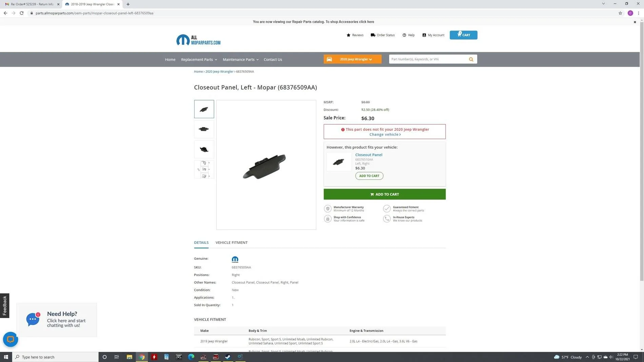Go to Home in navigation bar
This screenshot has width=644, height=362.
click(170, 59)
